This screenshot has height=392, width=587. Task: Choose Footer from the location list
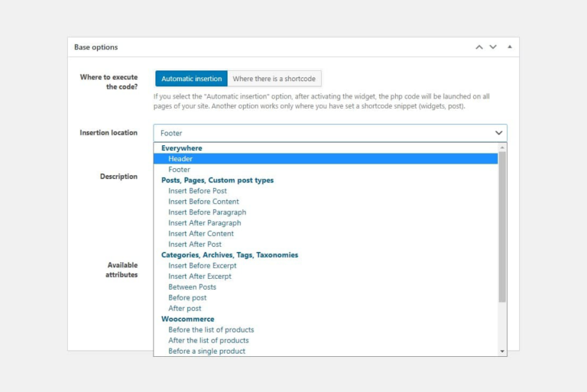[x=179, y=170]
